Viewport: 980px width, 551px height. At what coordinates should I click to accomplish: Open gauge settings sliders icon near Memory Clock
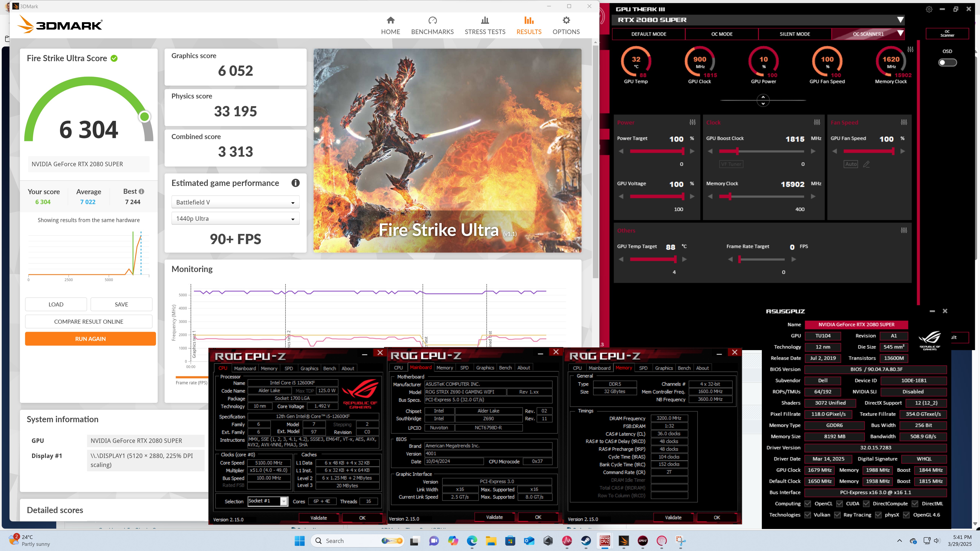coord(910,49)
